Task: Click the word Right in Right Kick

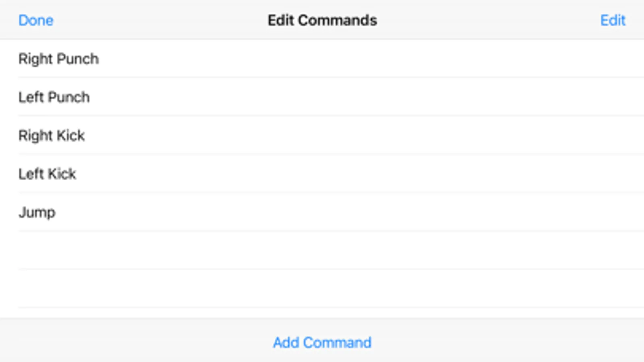Action: (x=35, y=136)
